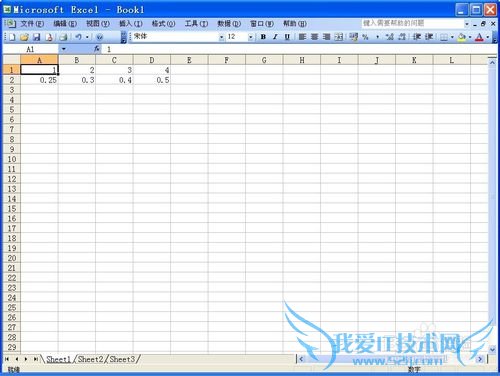Viewport: 500px width, 376px height.
Task: Open the Borders options dropdown arrow
Action: (x=452, y=37)
